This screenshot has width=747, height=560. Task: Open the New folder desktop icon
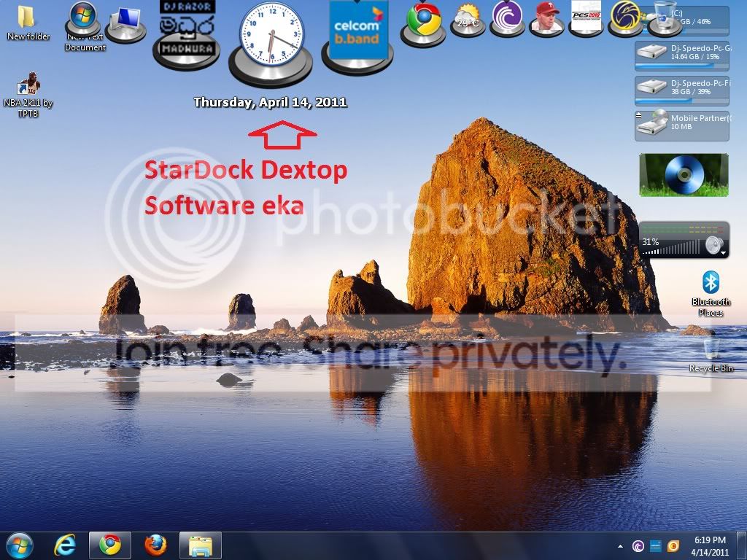[x=28, y=23]
